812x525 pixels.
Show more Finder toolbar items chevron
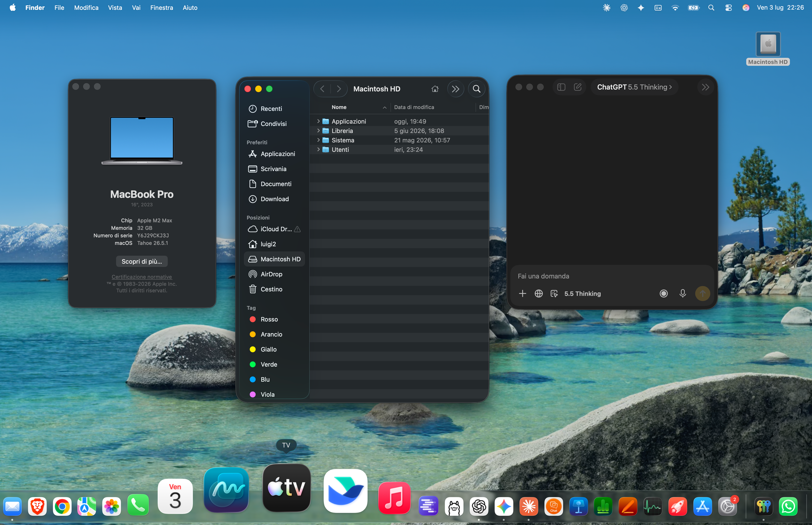[x=455, y=89]
